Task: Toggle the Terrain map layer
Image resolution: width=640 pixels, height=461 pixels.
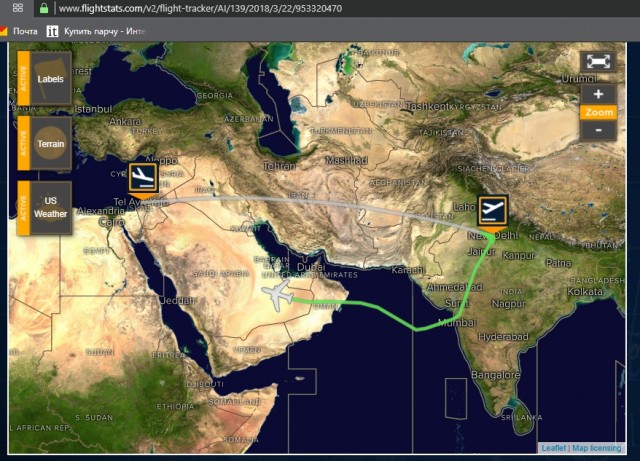Action: coord(50,143)
